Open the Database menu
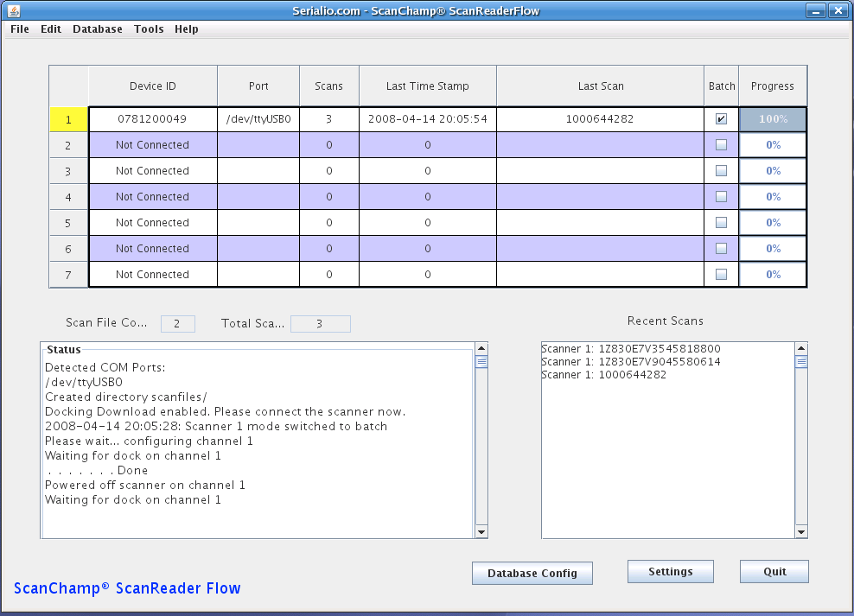This screenshot has width=854, height=616. (97, 29)
